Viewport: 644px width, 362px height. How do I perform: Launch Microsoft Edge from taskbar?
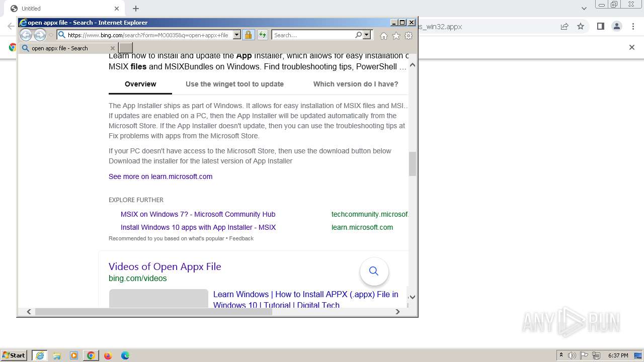point(125,355)
